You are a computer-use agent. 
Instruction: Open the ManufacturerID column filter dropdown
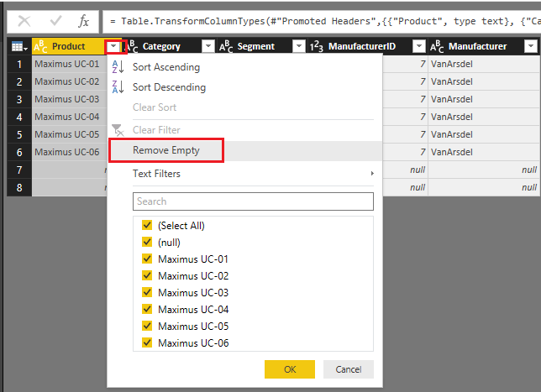[x=419, y=46]
